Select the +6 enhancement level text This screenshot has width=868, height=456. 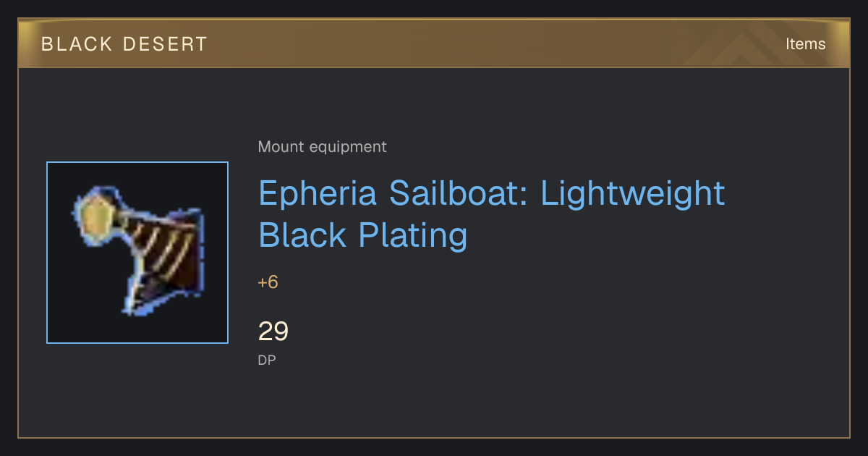pyautogui.click(x=268, y=282)
